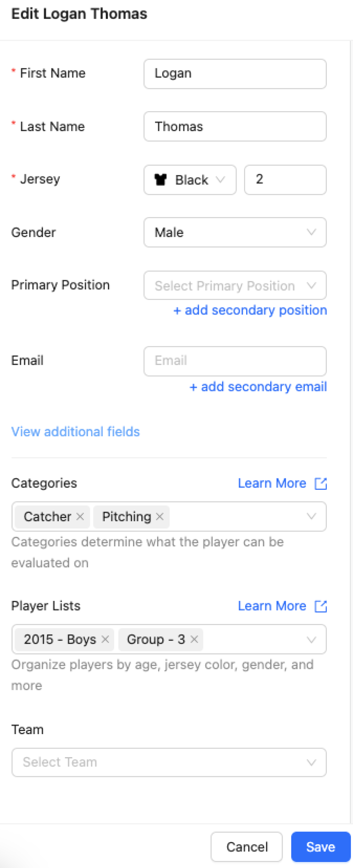Show View additional fields
Image resolution: width=353 pixels, height=868 pixels.
pos(75,432)
